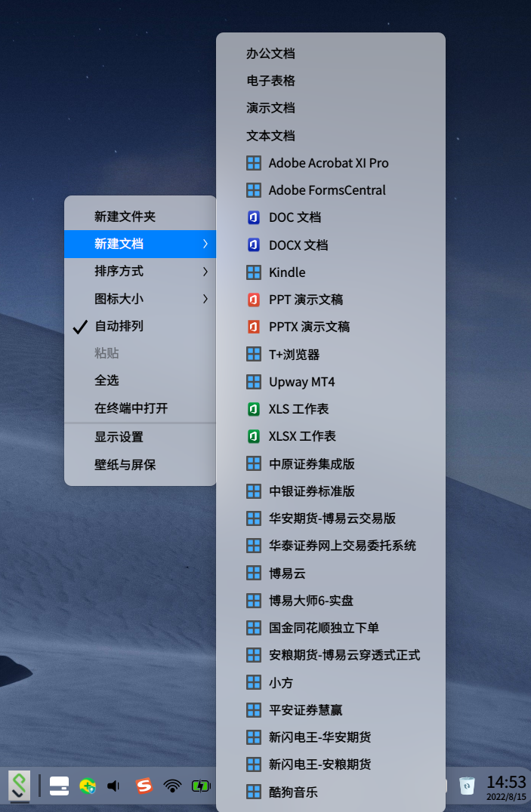Open 显示设置 from the context menu
Image resolution: width=531 pixels, height=812 pixels.
(x=140, y=437)
